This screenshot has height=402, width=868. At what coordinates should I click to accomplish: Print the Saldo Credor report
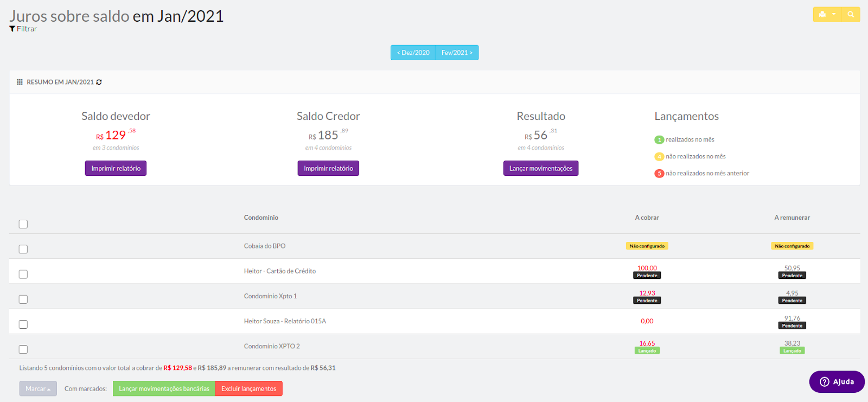click(x=328, y=168)
